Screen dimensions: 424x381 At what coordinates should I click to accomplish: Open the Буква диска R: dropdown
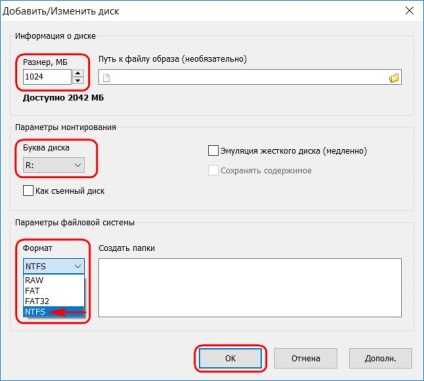coord(54,165)
